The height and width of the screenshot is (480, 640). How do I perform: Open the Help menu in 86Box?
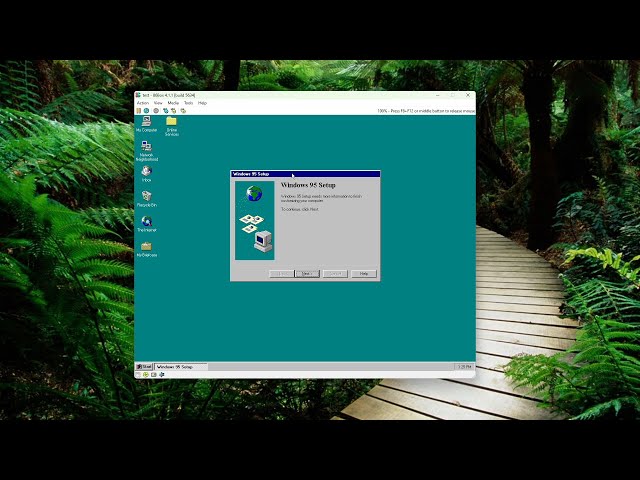click(x=202, y=103)
